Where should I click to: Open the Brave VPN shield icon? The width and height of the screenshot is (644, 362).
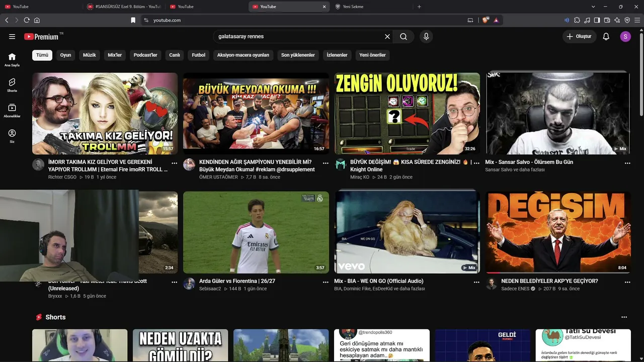(627, 20)
